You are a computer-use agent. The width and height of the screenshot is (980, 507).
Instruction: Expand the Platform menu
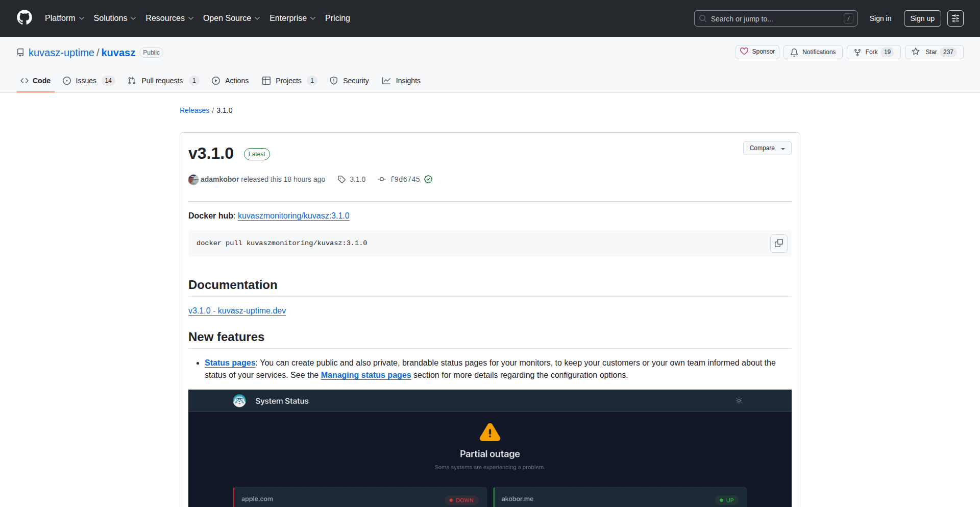coord(64,18)
